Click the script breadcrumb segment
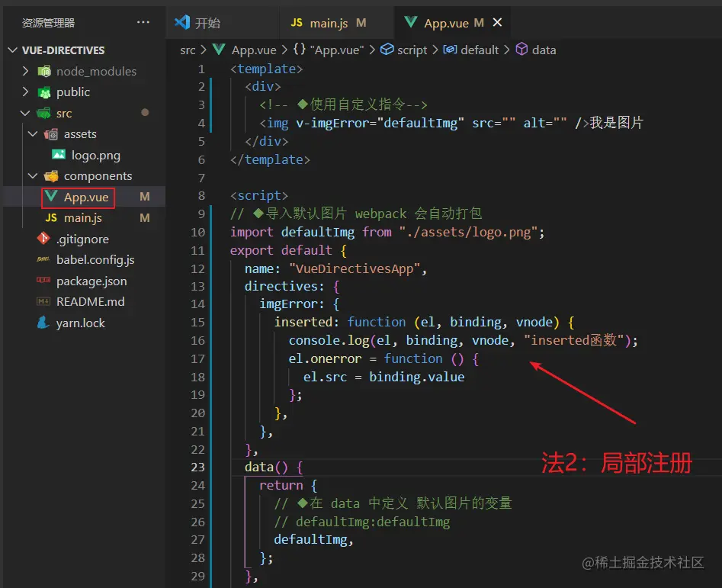 pyautogui.click(x=412, y=50)
